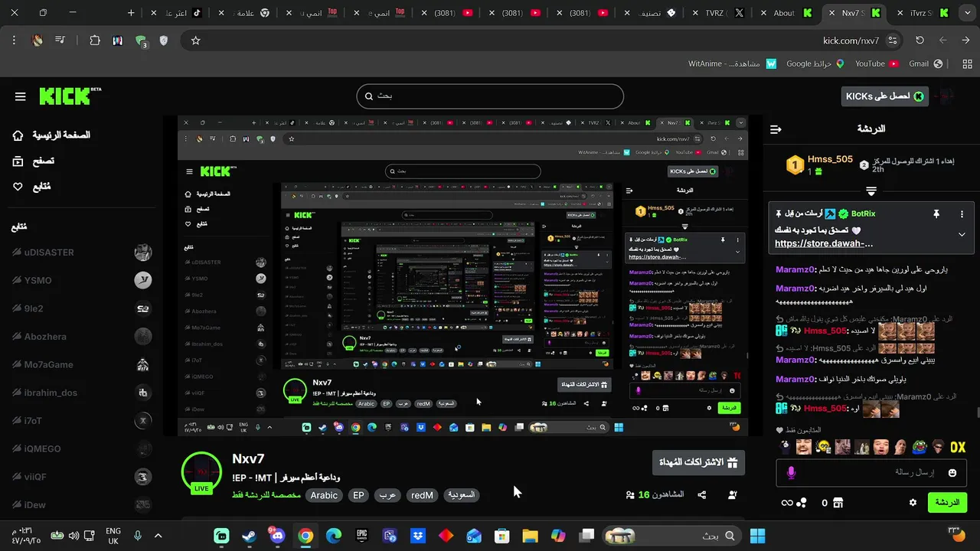The height and width of the screenshot is (551, 980).
Task: Click the 'لحصل على KICKs' button
Action: tap(884, 96)
